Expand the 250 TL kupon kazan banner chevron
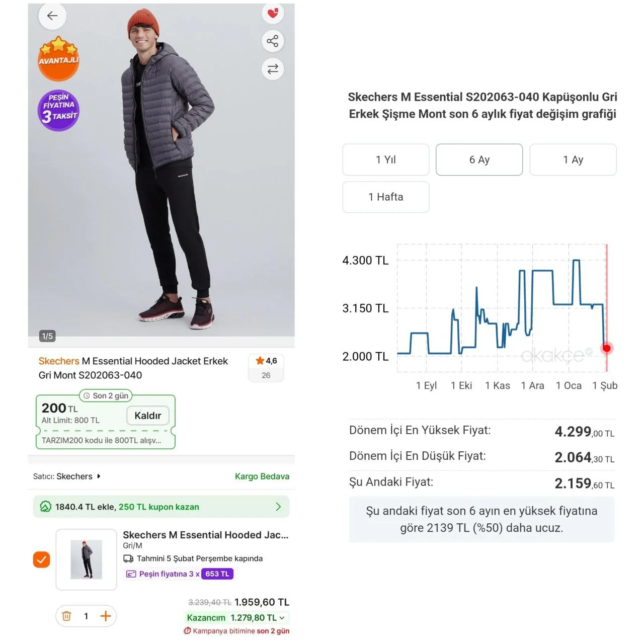The height and width of the screenshot is (644, 644). [278, 507]
